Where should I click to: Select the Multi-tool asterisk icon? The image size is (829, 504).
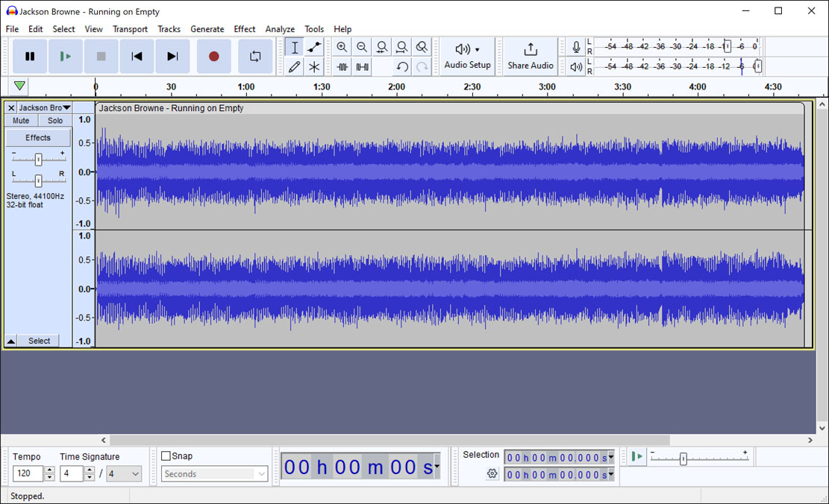click(x=314, y=66)
